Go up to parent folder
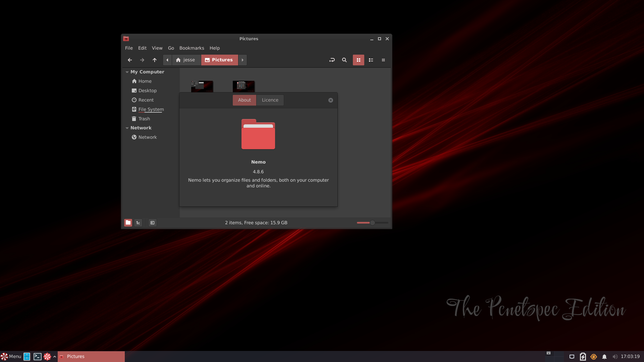The width and height of the screenshot is (644, 362). click(x=155, y=60)
